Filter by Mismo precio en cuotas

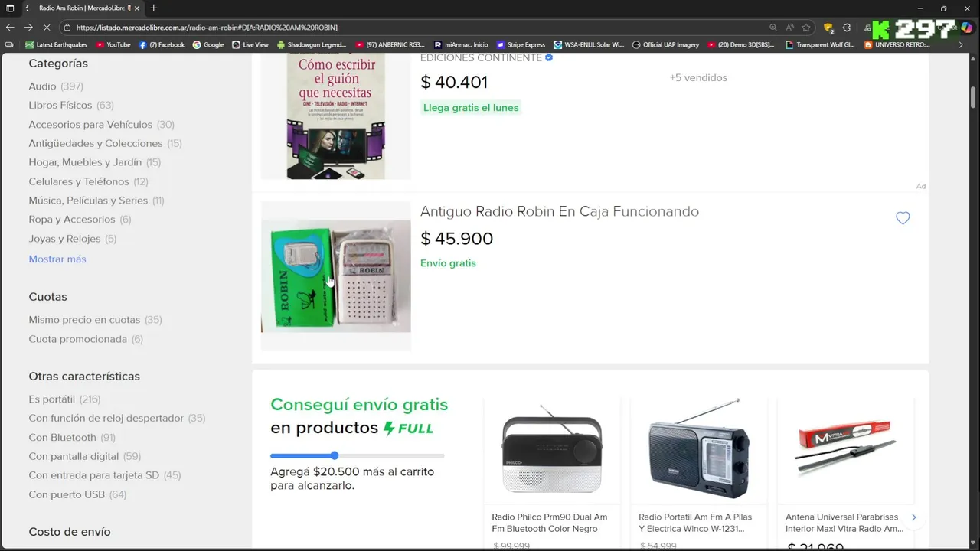96,320
